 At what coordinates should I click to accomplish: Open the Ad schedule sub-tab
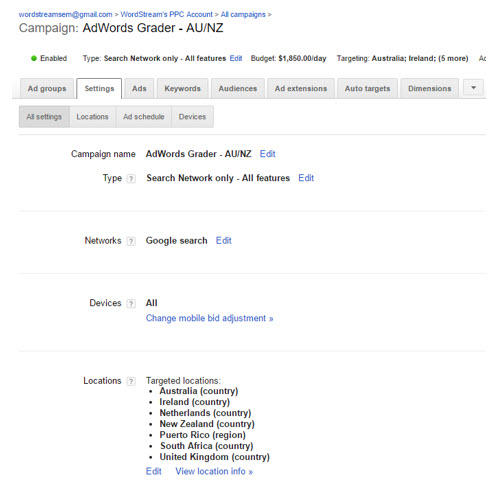click(144, 117)
